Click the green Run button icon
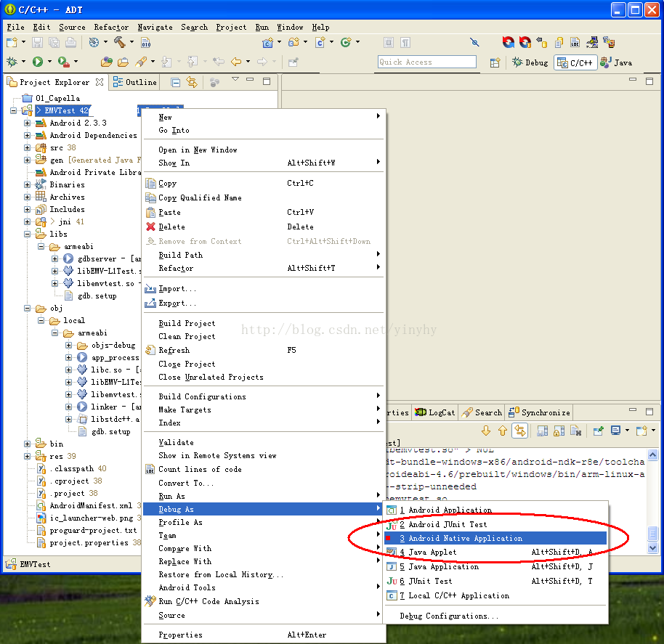Screen dimensions: 664x644 click(38, 62)
